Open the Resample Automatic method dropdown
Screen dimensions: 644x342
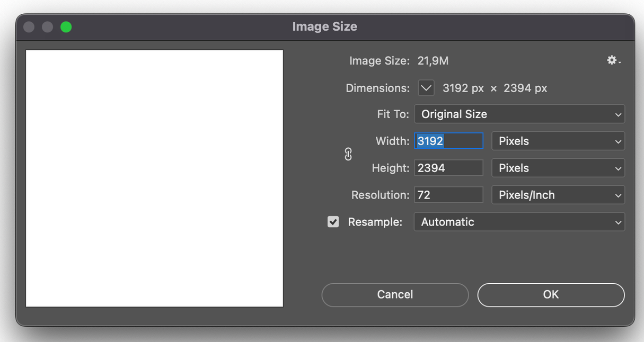519,222
